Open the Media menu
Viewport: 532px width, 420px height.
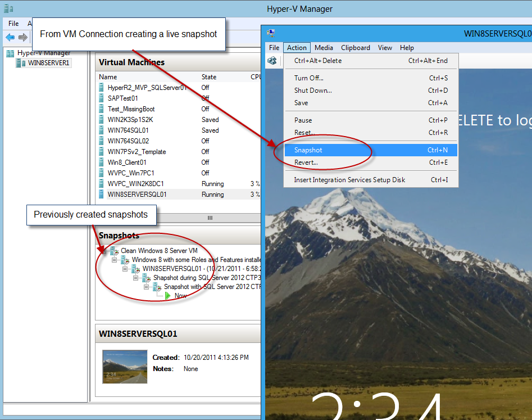[324, 48]
